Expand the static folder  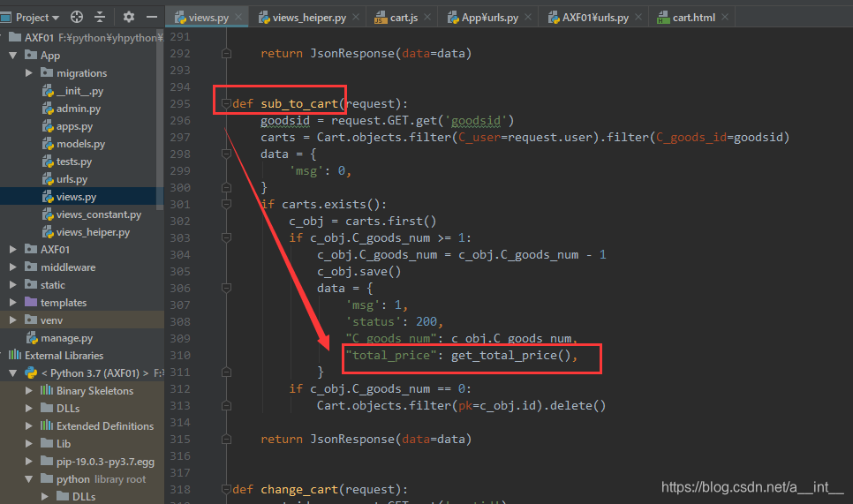(13, 285)
